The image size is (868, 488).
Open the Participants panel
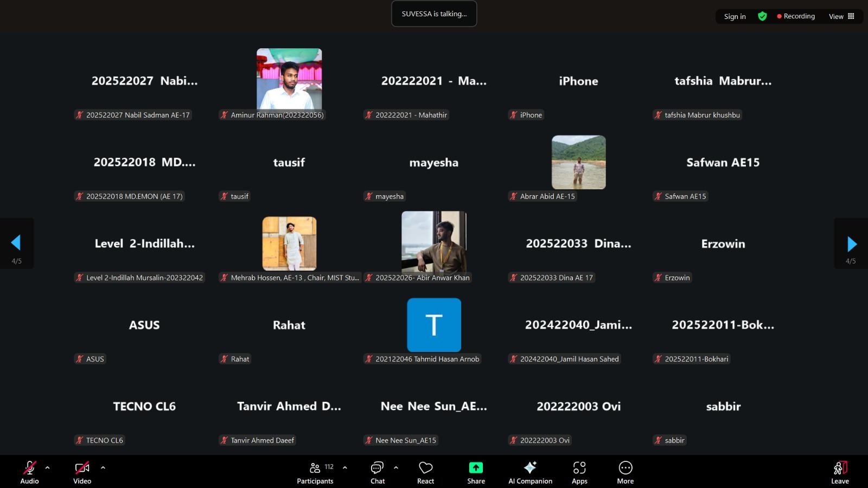pos(315,472)
